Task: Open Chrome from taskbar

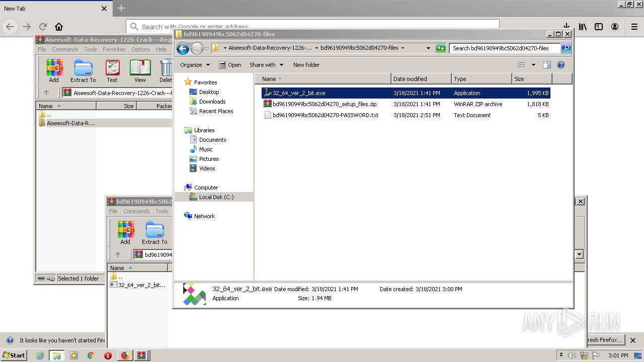Action: (x=91, y=355)
